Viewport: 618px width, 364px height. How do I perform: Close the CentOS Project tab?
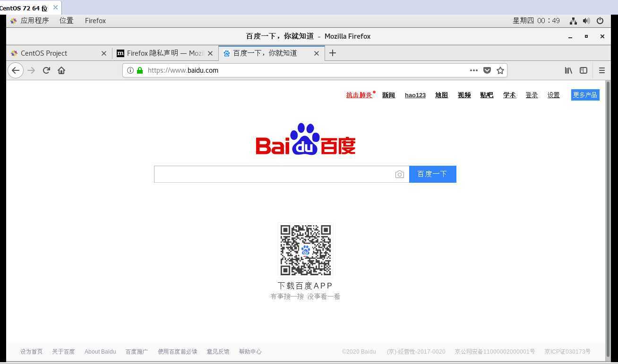[x=104, y=53]
